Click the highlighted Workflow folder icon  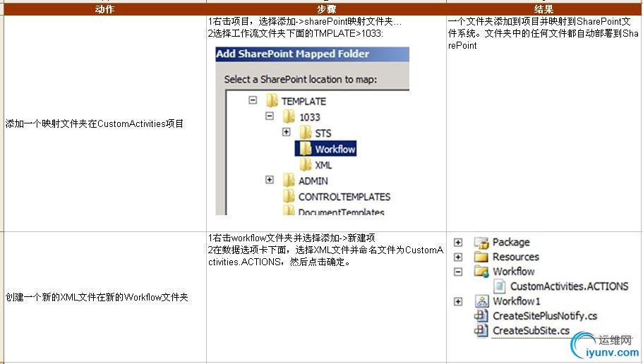click(305, 148)
